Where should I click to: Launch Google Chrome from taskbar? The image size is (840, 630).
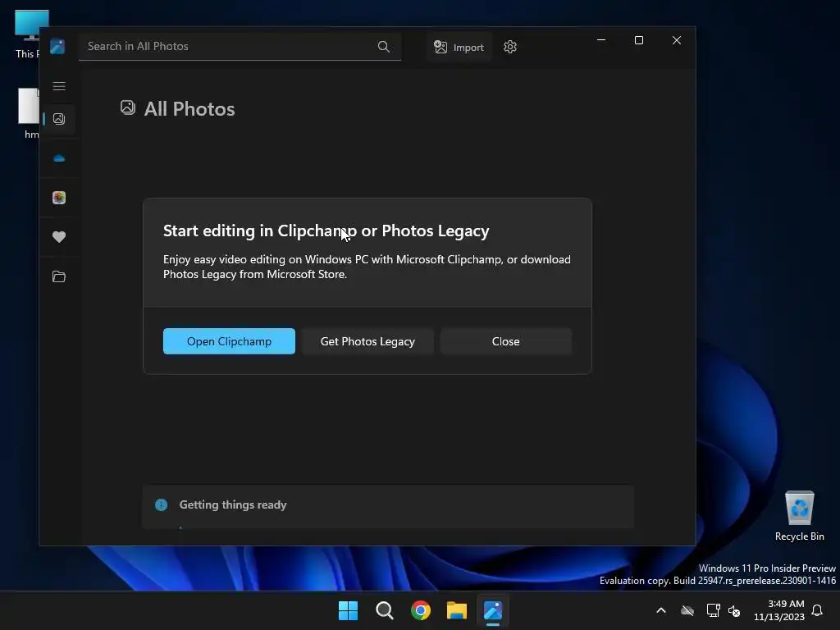tap(421, 610)
